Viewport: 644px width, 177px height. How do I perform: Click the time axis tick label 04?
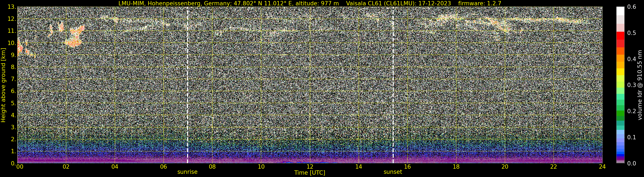(x=115, y=167)
